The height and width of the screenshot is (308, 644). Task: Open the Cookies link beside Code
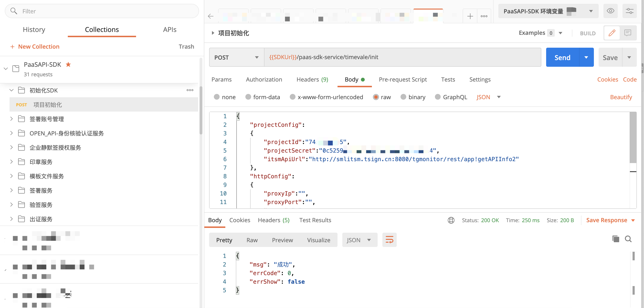pyautogui.click(x=607, y=79)
